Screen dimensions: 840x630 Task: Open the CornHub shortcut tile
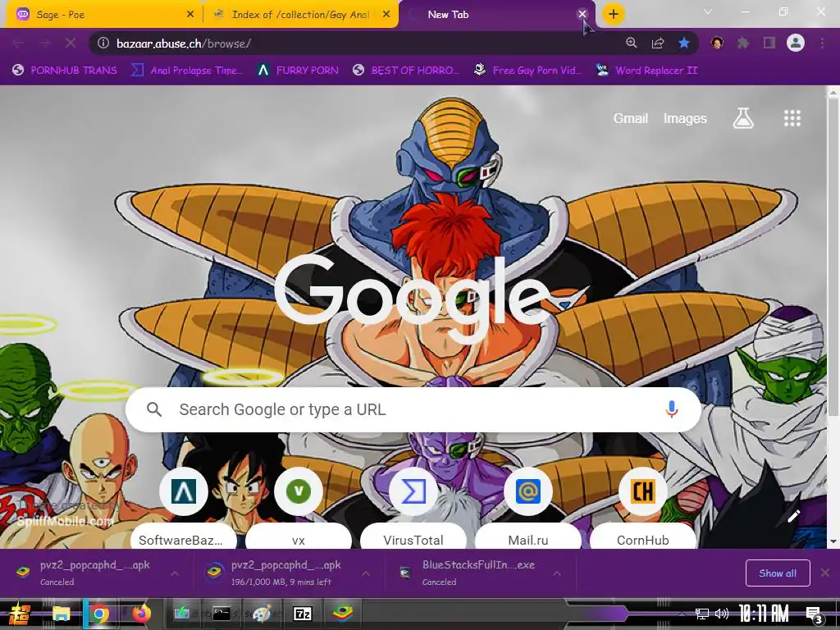642,509
